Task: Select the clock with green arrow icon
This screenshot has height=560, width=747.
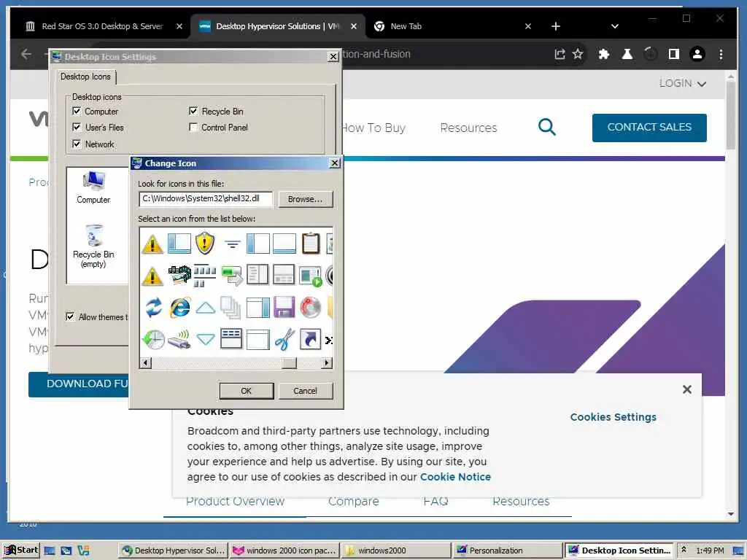Action: [153, 339]
